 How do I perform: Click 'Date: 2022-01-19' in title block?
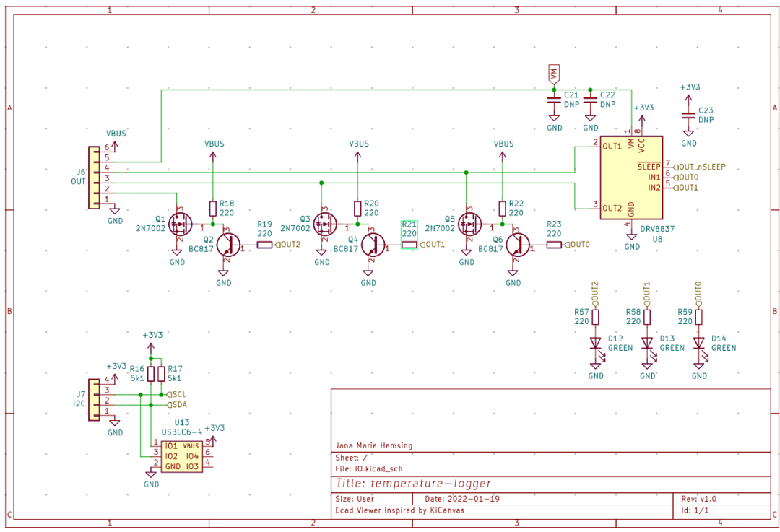(462, 499)
